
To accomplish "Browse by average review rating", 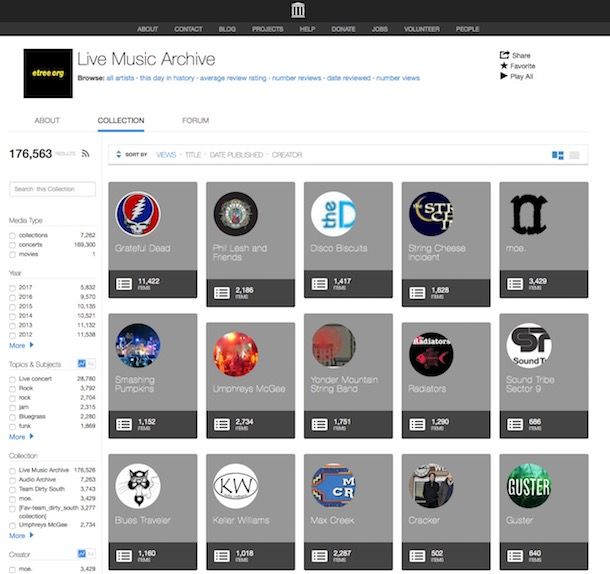I will 233,78.
